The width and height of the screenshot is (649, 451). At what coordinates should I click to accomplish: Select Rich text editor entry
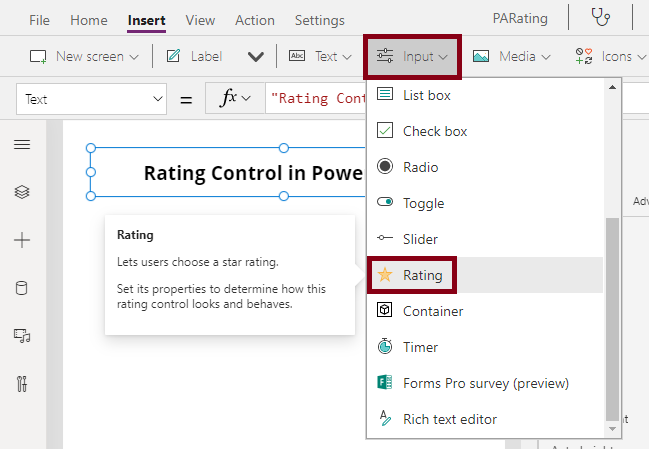[485, 419]
